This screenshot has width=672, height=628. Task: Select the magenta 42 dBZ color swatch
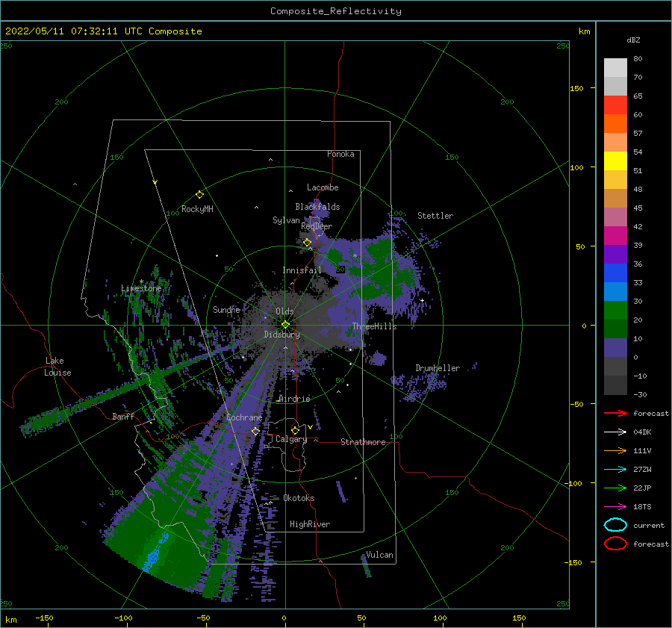(615, 236)
